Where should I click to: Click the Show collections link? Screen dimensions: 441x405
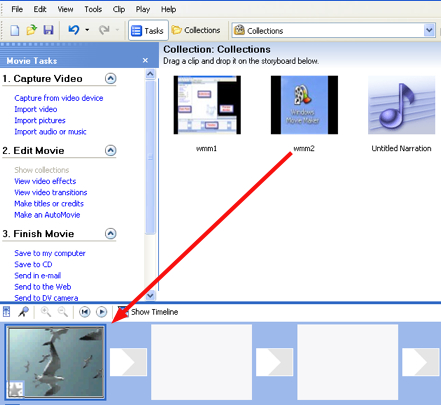42,170
